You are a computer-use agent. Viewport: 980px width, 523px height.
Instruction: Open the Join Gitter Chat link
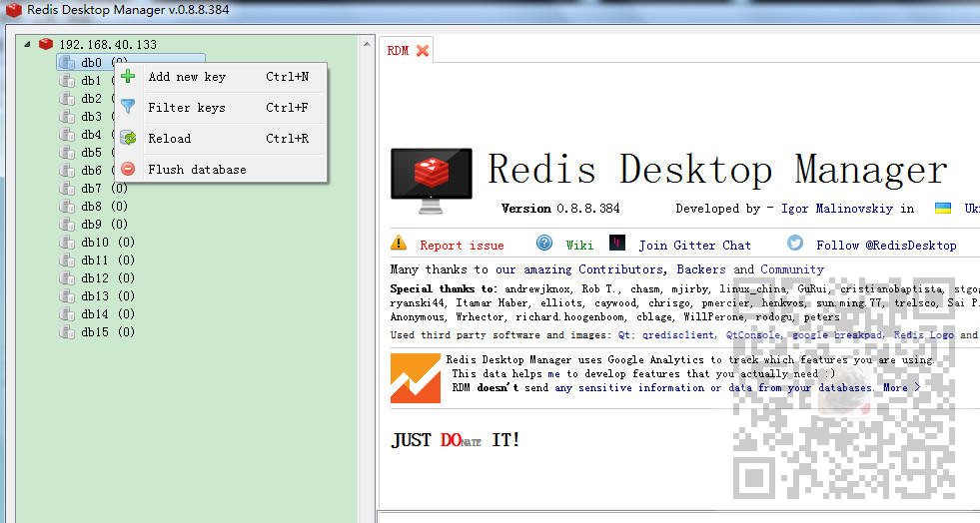(x=694, y=246)
